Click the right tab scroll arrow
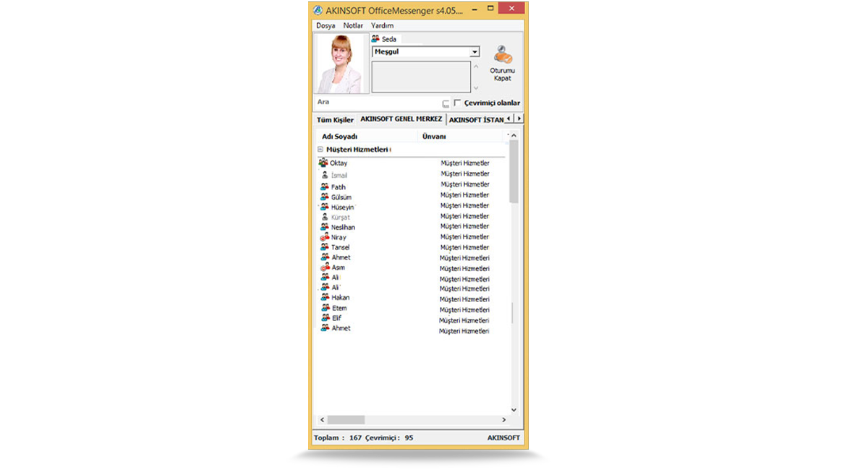 tap(519, 119)
